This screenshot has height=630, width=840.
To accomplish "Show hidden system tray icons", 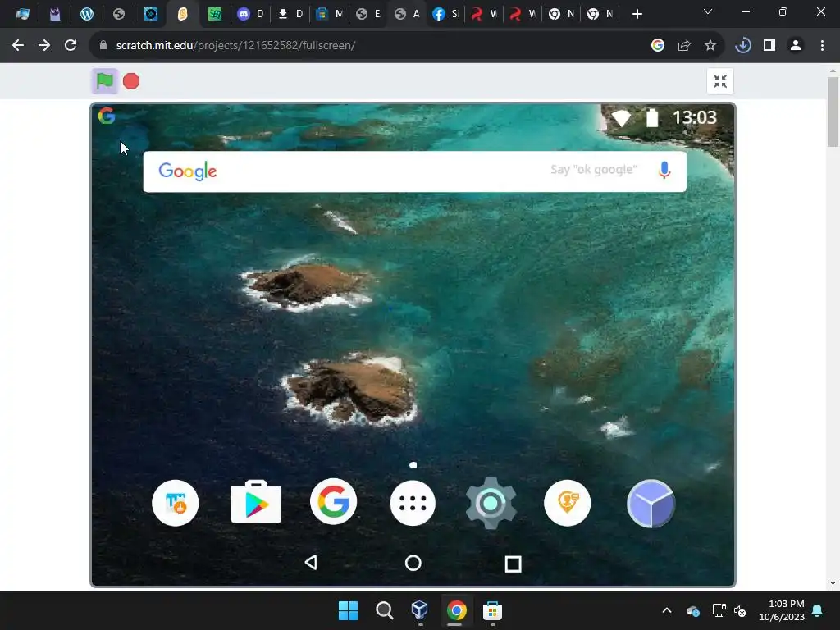I will (667, 610).
